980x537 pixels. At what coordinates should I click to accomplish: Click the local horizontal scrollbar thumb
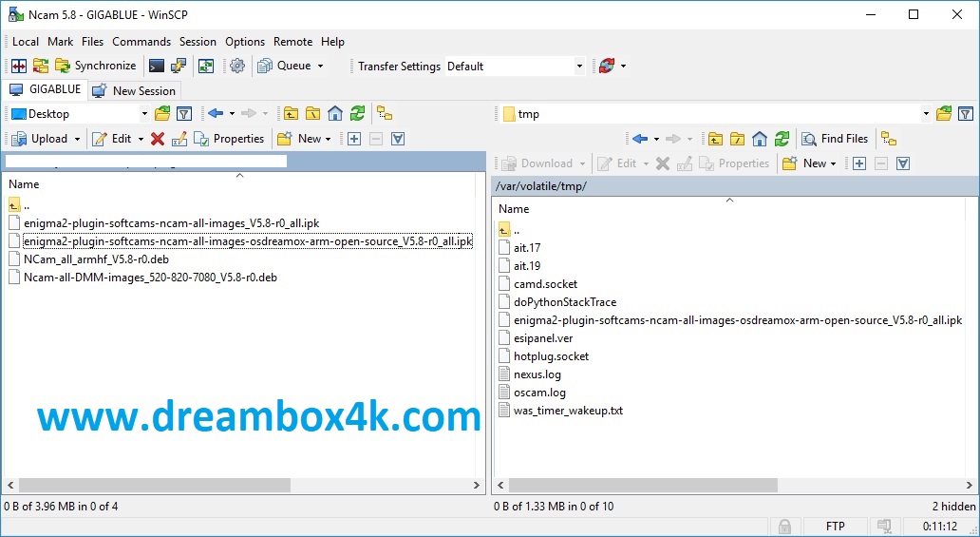click(x=155, y=485)
